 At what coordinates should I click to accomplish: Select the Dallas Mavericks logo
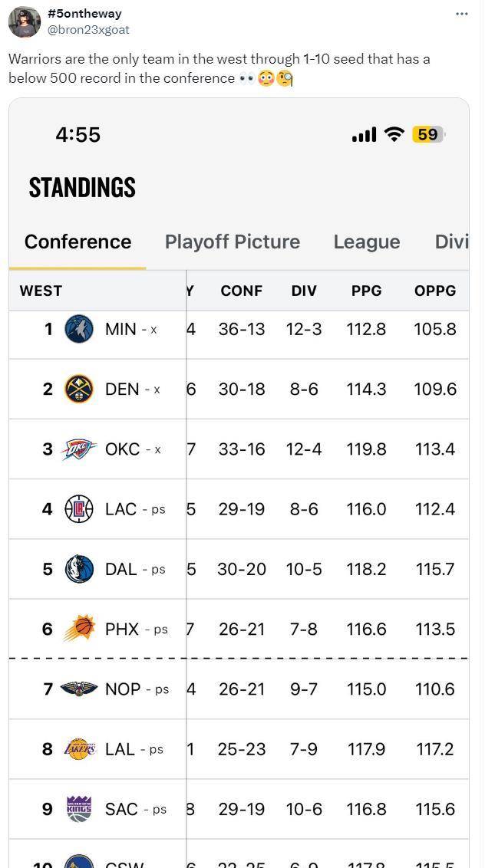pyautogui.click(x=79, y=569)
